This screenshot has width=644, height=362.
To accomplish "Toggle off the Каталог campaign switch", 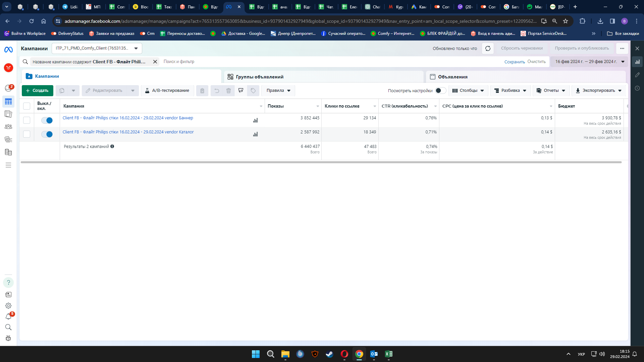I will 47,134.
